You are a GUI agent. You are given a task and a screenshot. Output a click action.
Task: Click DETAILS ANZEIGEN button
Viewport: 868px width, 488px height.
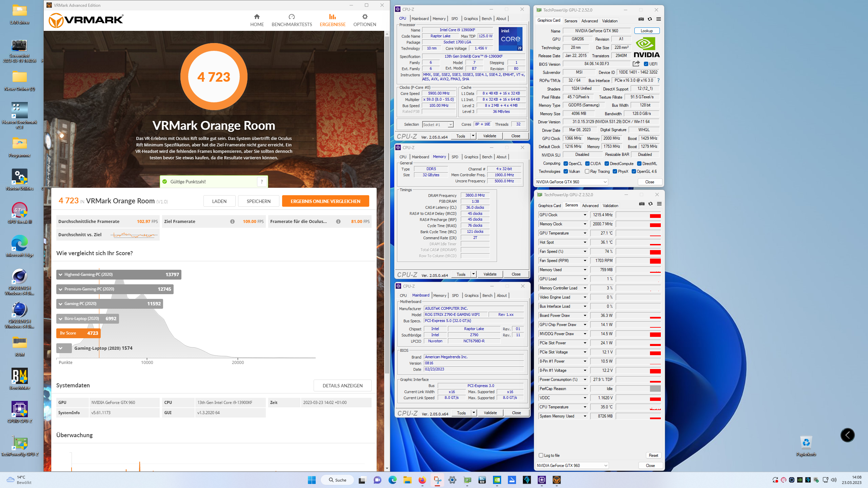coord(342,385)
